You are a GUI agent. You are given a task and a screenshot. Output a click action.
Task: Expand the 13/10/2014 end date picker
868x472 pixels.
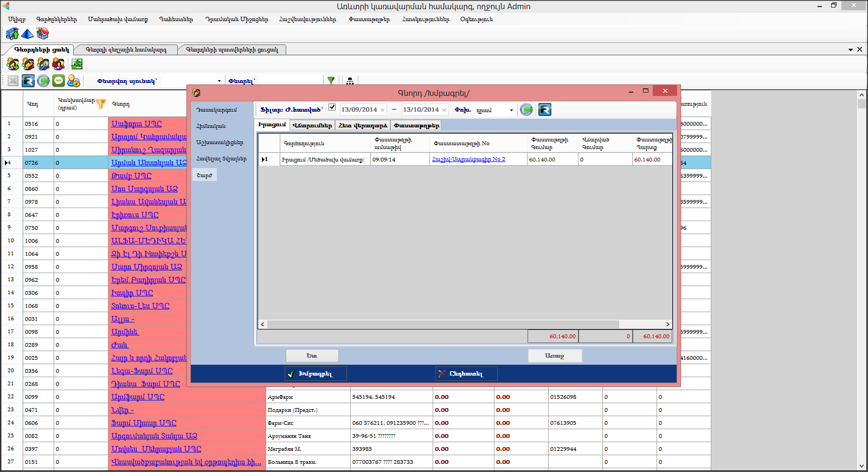click(x=444, y=110)
